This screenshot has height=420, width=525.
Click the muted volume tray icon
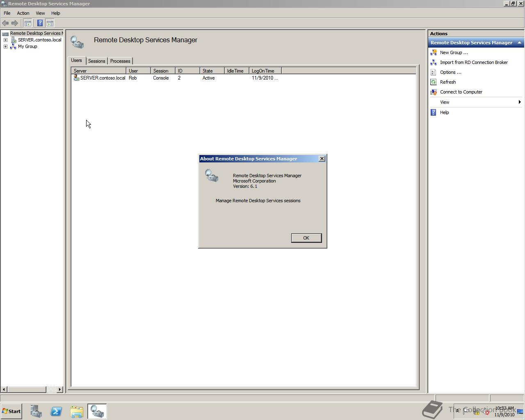[486, 411]
